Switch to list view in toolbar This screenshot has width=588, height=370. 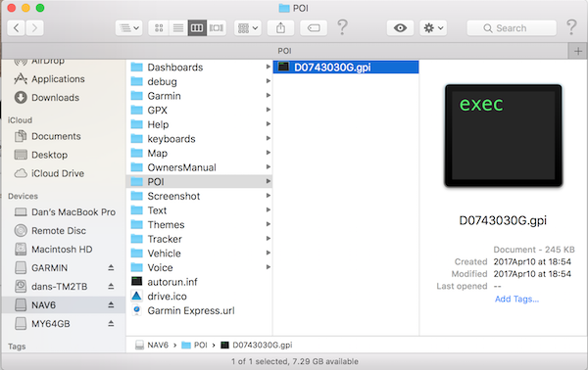point(178,28)
